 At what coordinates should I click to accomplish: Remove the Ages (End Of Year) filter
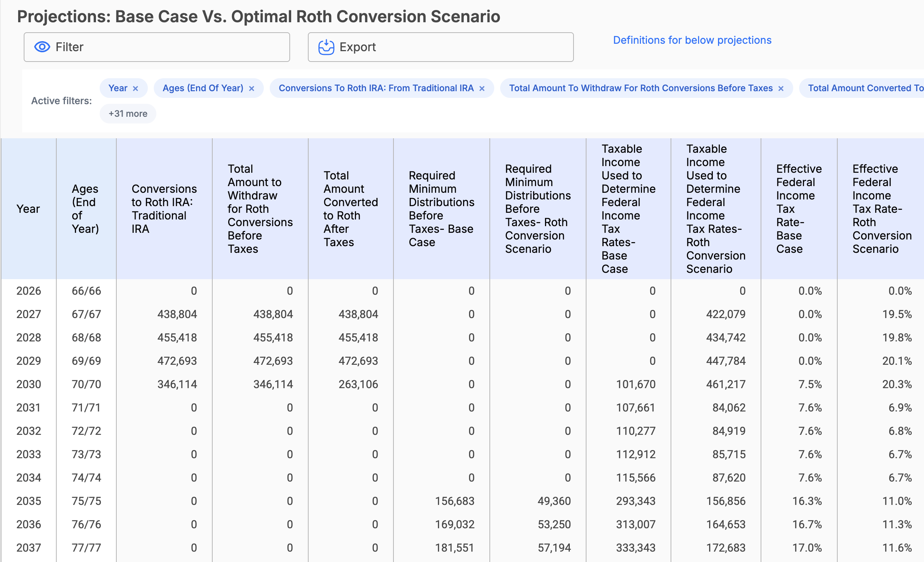click(x=252, y=89)
